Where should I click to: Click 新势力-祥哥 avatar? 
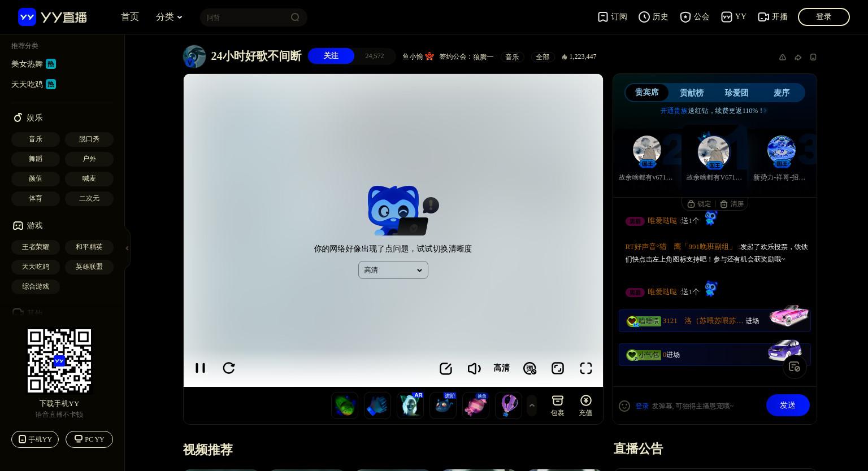[781, 151]
